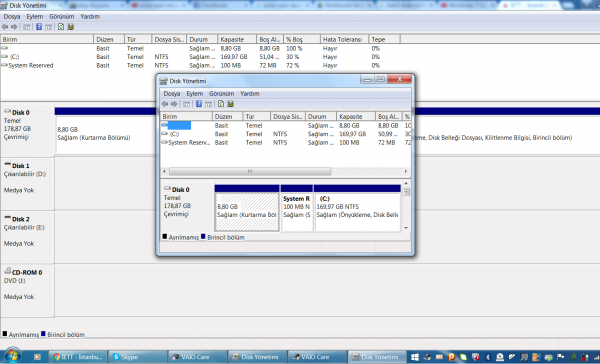Click Action Center flag in system tray

pos(561,357)
